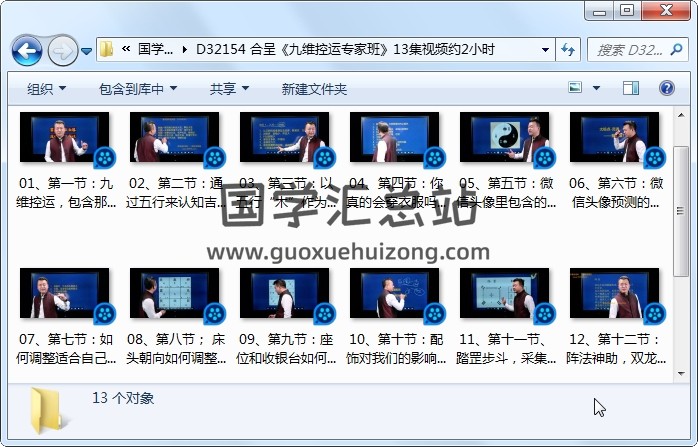This screenshot has width=698, height=447.
Task: Click the Forward navigation arrow
Action: [62, 51]
